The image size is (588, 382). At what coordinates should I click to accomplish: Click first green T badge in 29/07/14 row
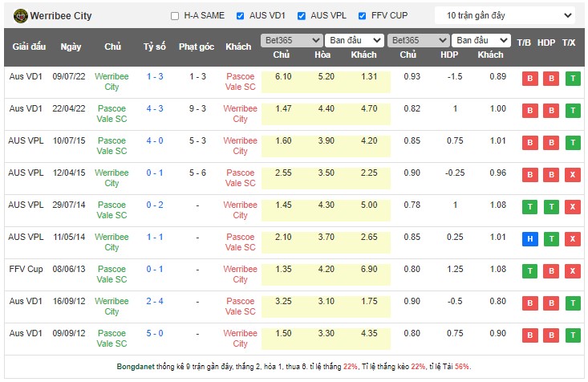tap(529, 207)
